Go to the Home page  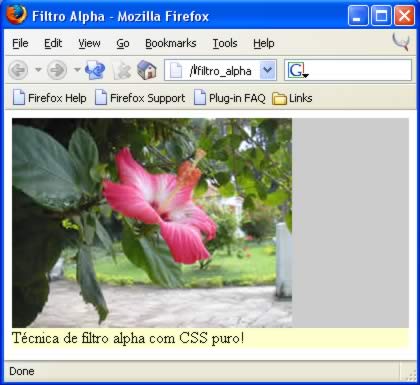pyautogui.click(x=147, y=70)
